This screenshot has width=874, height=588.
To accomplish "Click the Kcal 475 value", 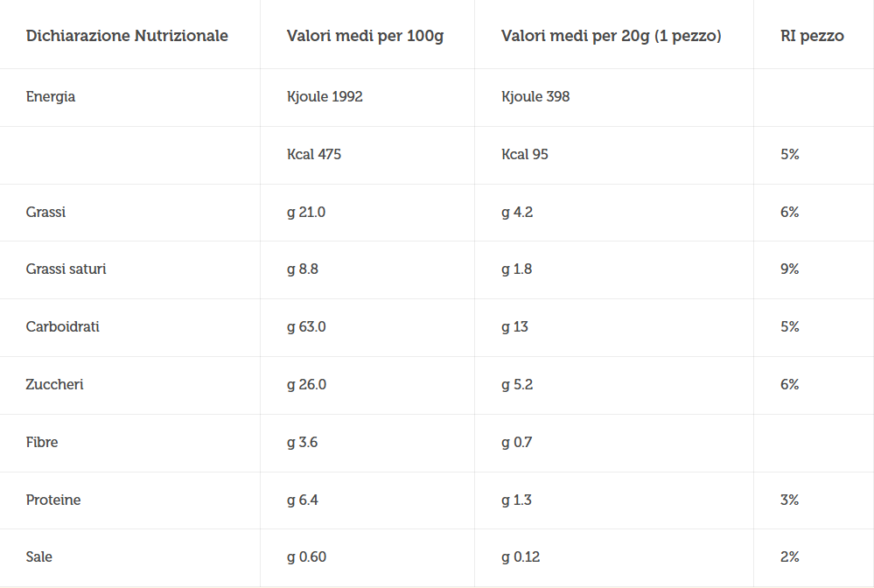I will (314, 154).
